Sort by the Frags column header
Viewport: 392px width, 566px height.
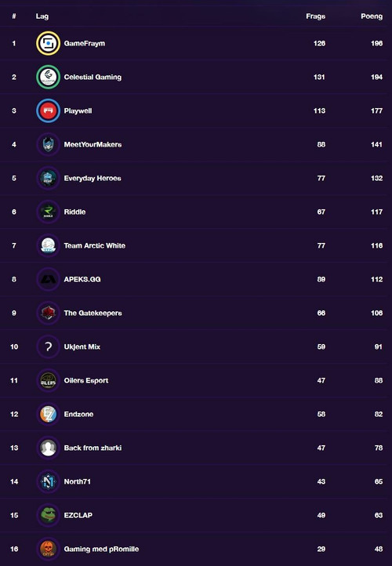[x=315, y=16]
